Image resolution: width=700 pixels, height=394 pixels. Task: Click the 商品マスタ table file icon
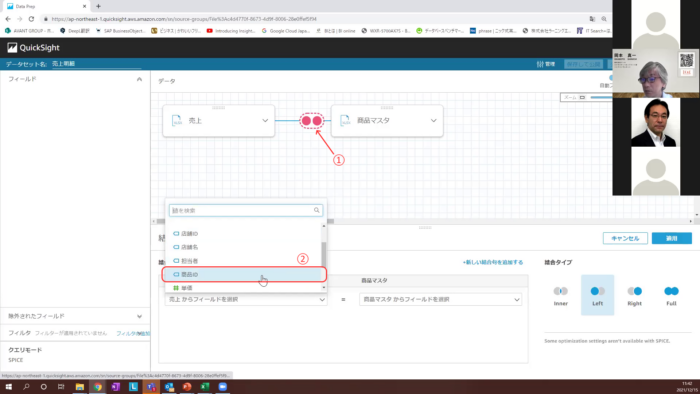(x=345, y=120)
